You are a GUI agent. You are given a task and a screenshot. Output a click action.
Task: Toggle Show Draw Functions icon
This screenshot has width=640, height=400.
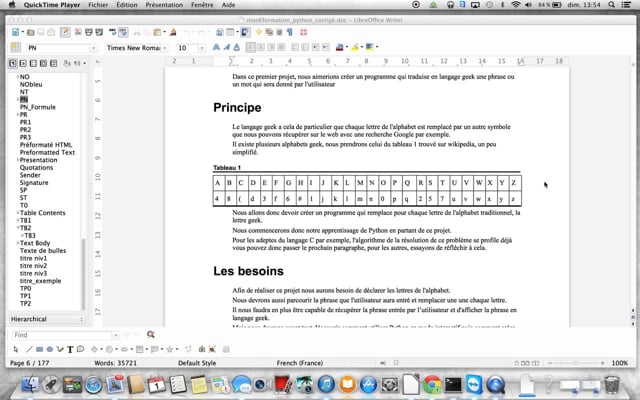click(x=245, y=32)
